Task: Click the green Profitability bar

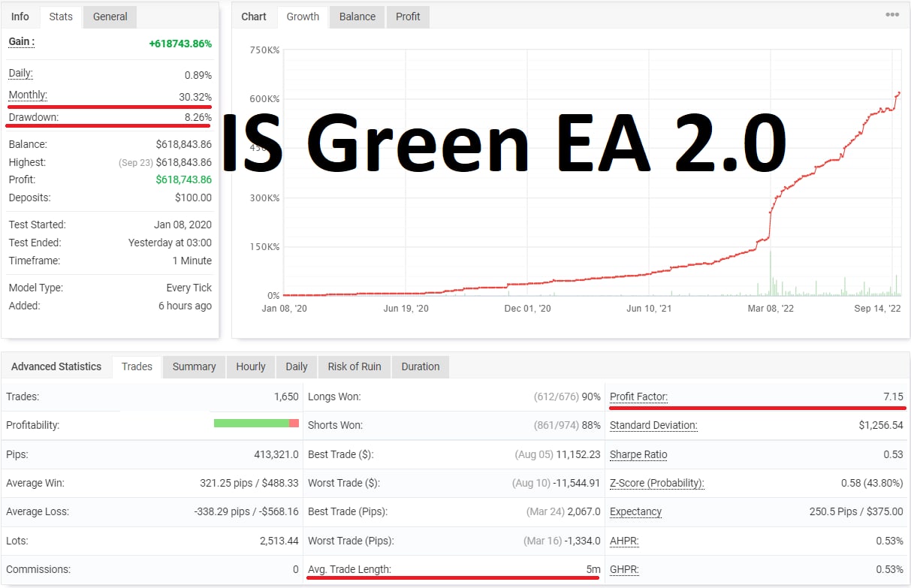Action: click(251, 424)
